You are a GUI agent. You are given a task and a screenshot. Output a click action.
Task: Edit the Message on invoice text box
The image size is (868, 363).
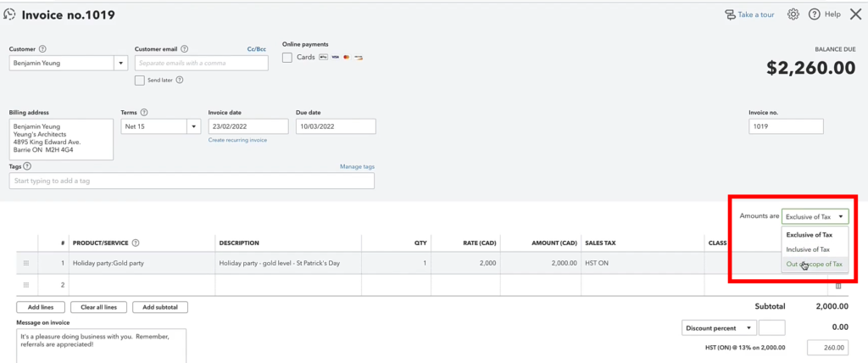click(102, 346)
